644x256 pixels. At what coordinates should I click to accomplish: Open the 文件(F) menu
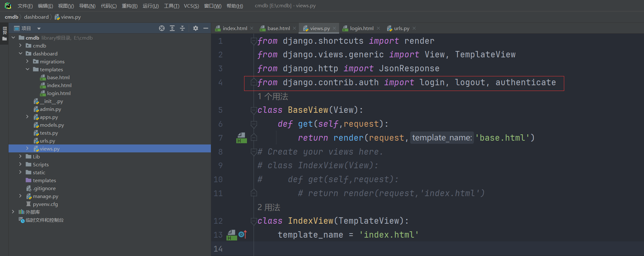[25, 6]
